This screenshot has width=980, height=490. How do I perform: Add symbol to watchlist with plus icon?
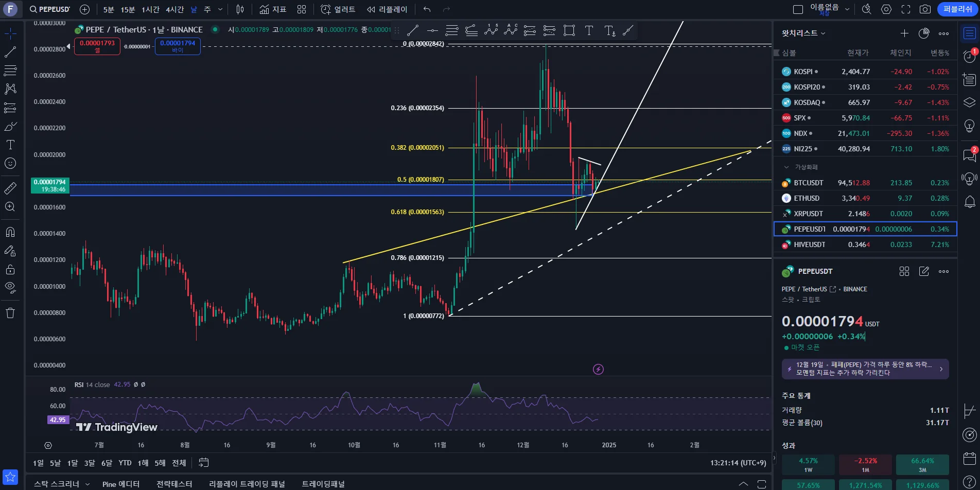(904, 33)
